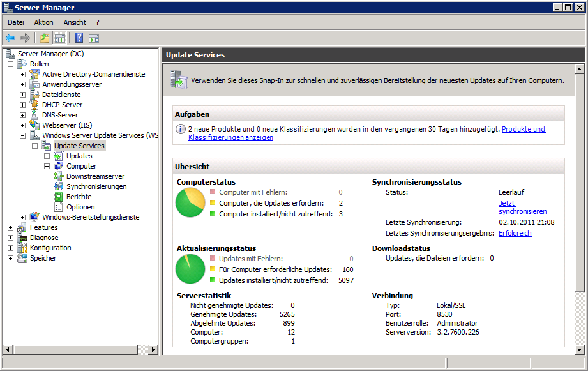
Task: Open the ? help menu
Action: pos(98,22)
